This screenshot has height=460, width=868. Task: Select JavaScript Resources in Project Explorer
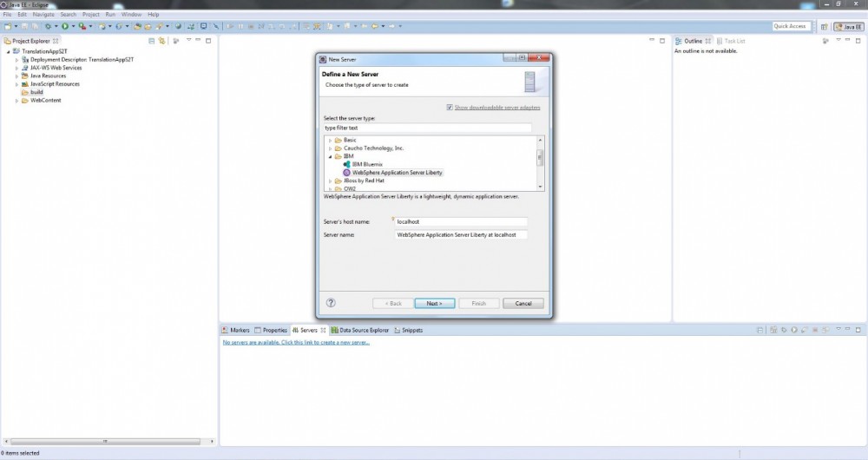point(55,84)
